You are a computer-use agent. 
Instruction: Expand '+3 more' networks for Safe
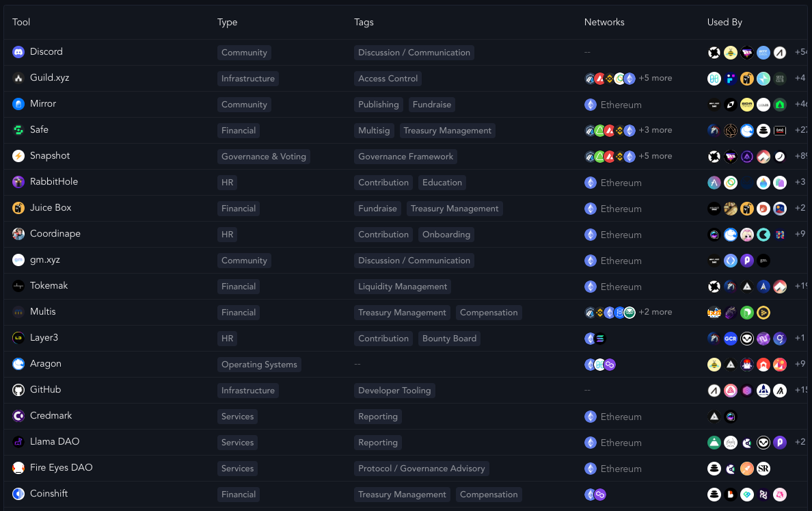pos(655,130)
